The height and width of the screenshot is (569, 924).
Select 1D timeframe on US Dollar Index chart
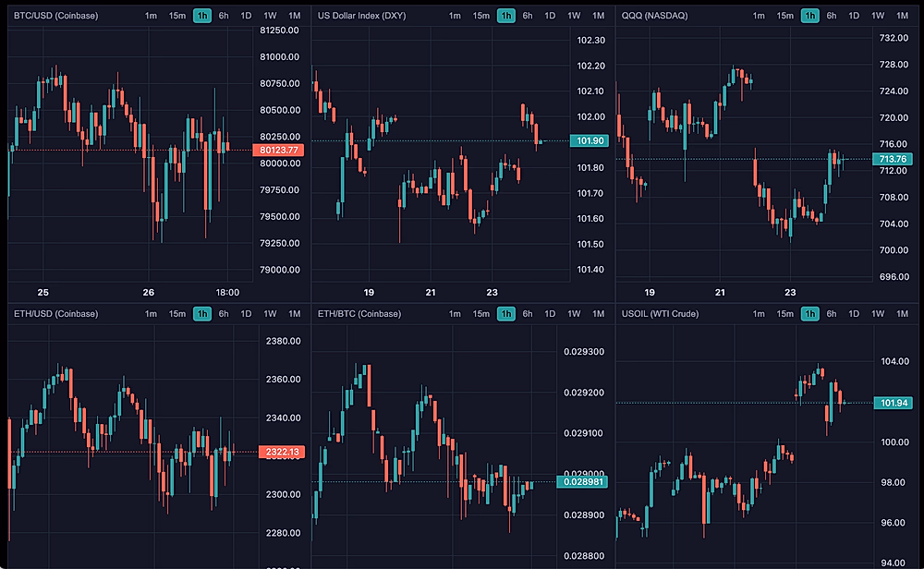click(550, 16)
